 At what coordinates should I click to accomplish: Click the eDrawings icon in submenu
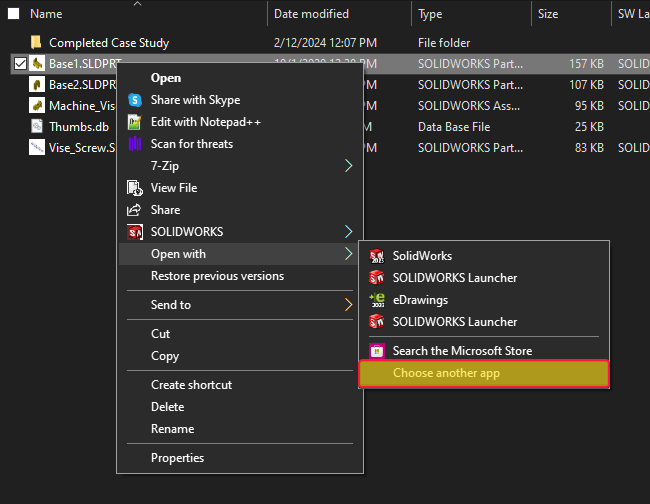pyautogui.click(x=377, y=300)
